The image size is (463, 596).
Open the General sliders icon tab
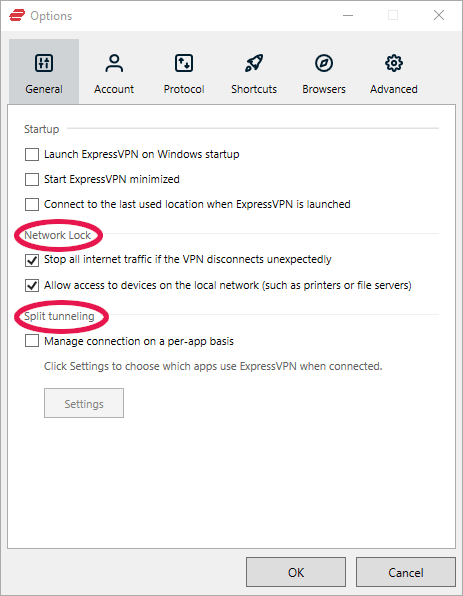click(44, 63)
